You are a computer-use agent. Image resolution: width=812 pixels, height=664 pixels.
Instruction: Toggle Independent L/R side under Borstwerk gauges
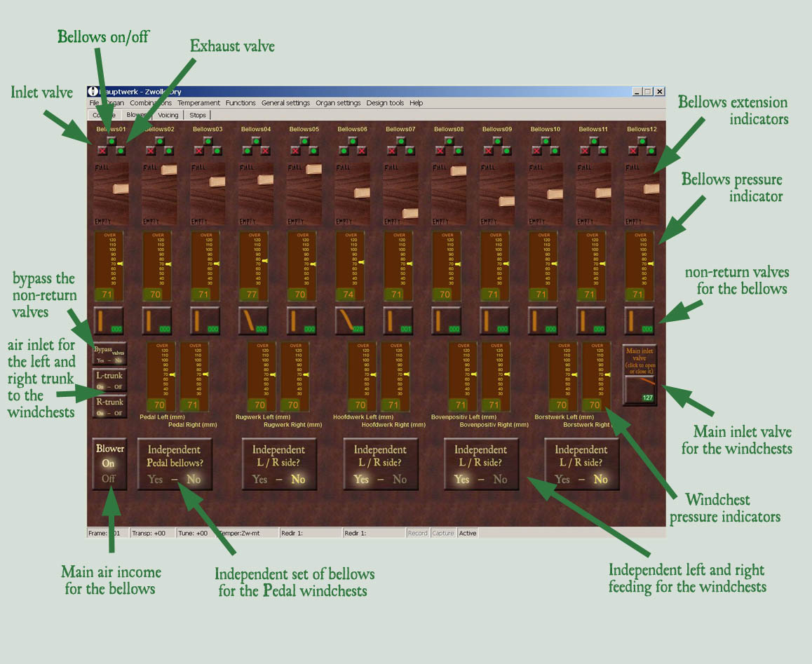coord(581,464)
